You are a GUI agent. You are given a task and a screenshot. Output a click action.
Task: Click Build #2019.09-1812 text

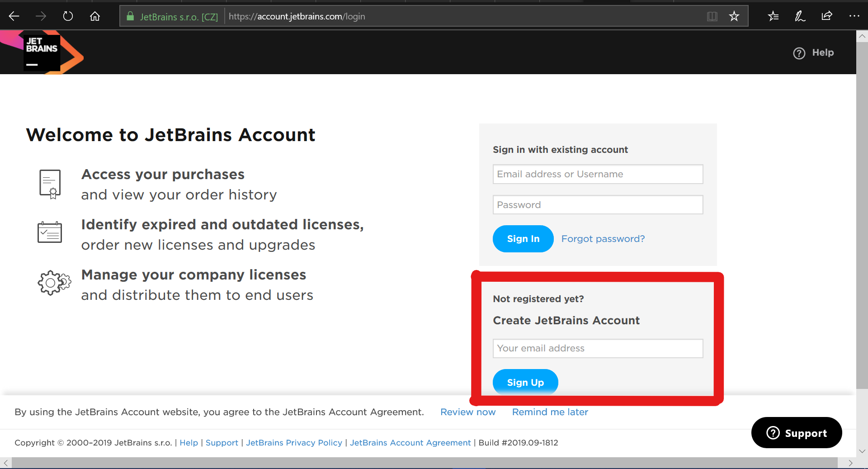(519, 443)
